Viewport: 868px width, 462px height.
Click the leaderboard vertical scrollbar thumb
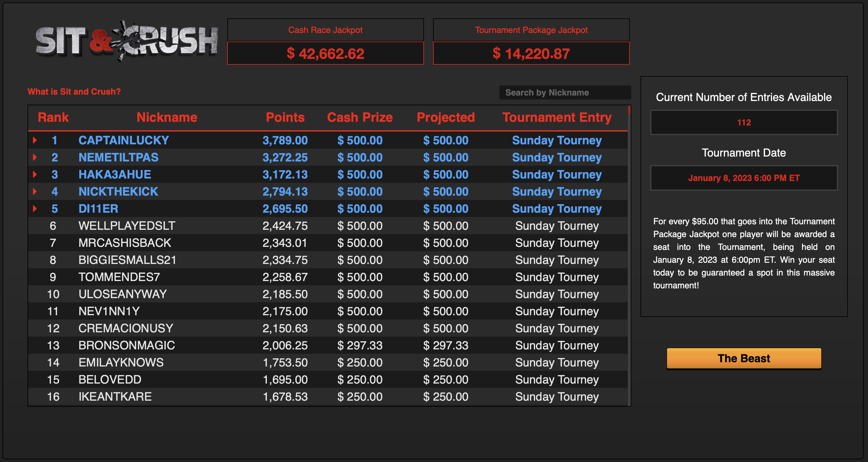click(629, 110)
